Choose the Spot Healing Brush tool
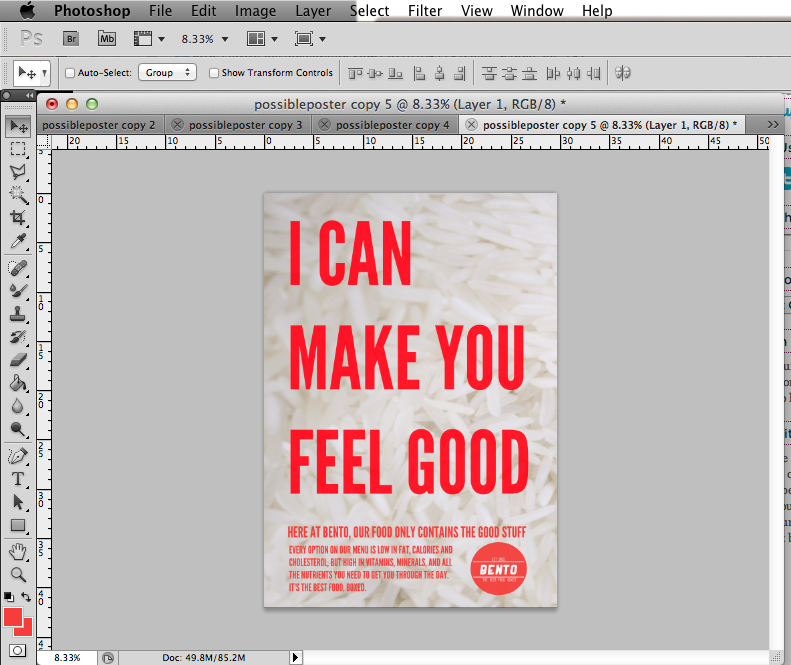 (18, 267)
